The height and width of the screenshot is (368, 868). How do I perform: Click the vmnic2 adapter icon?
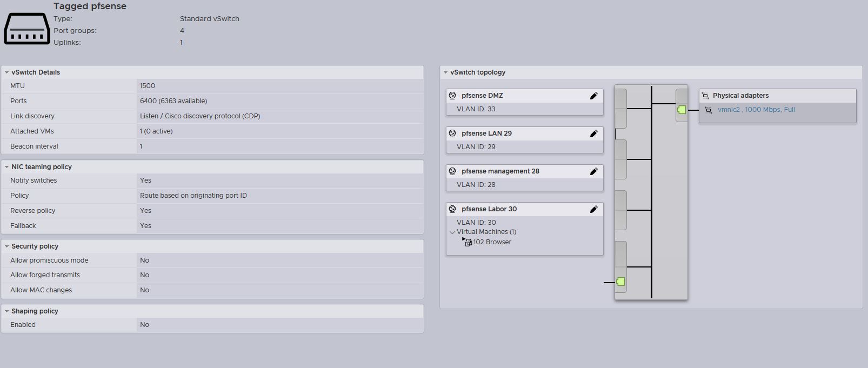coord(709,110)
